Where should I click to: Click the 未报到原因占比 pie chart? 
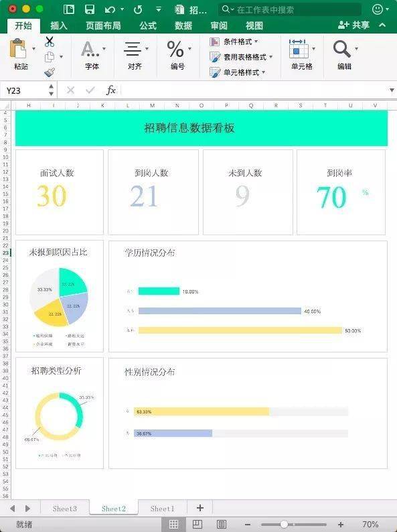tap(59, 297)
